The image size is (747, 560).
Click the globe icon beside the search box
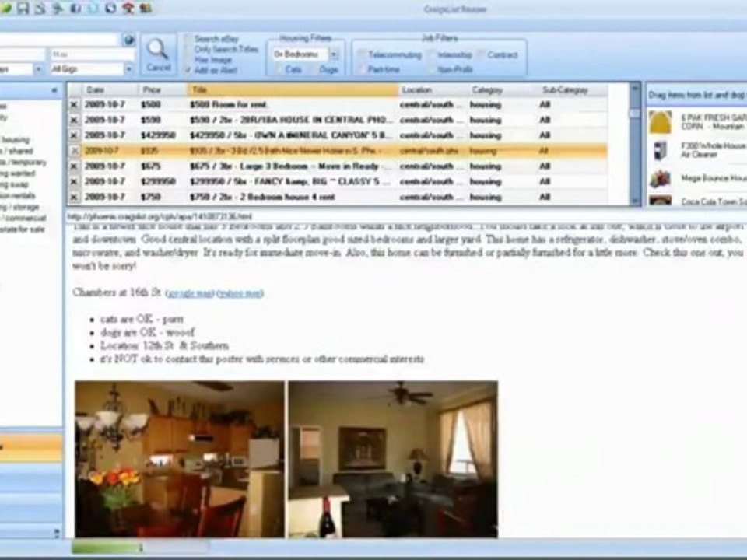pos(128,40)
